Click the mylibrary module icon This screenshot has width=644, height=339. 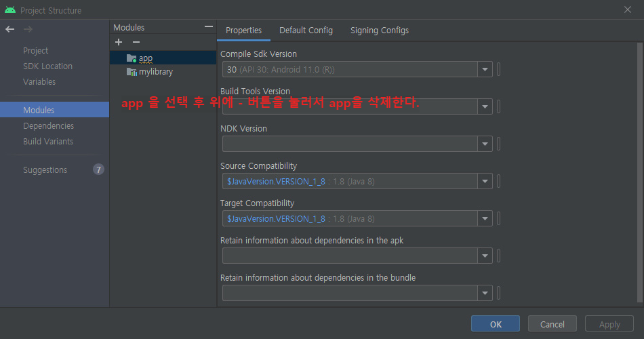[132, 71]
